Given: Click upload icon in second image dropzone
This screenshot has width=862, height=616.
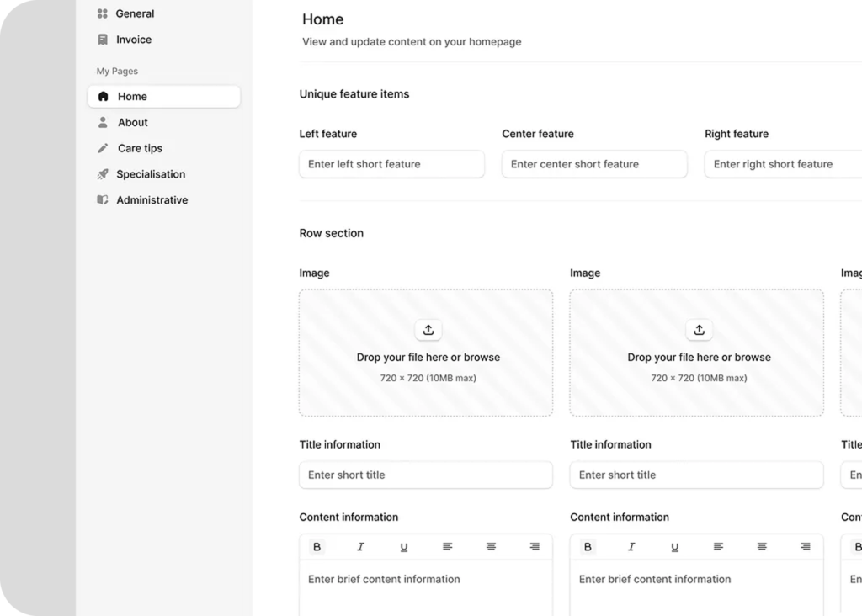Looking at the screenshot, I should pyautogui.click(x=699, y=330).
